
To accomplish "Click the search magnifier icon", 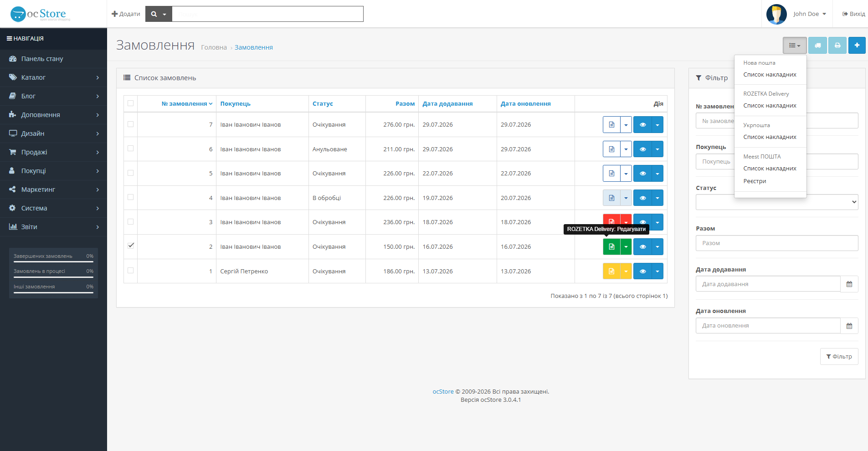I will (x=154, y=14).
